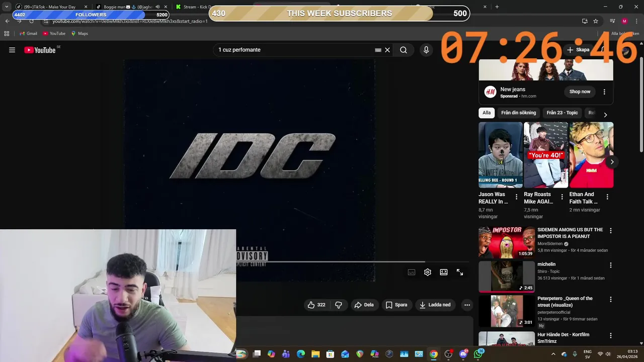
Task: Open a new Chrome tab
Action: [497, 7]
